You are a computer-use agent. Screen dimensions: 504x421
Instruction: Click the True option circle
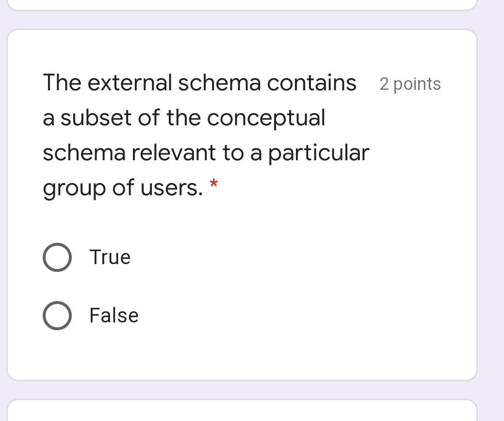pyautogui.click(x=57, y=257)
